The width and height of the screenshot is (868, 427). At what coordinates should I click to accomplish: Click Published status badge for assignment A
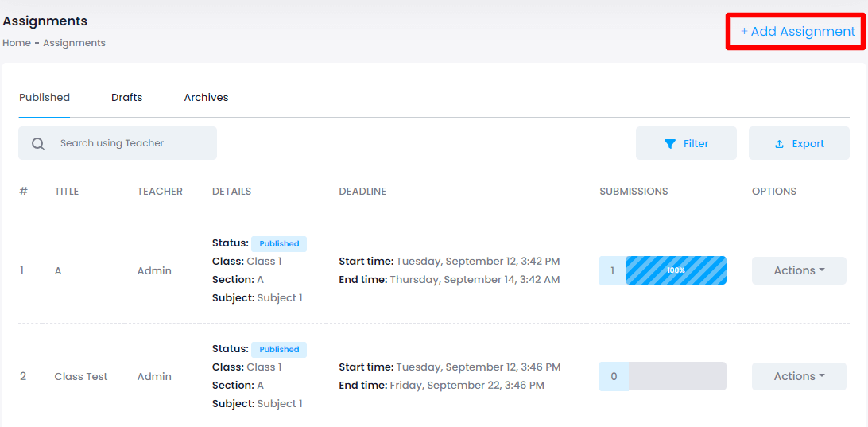[x=279, y=244]
